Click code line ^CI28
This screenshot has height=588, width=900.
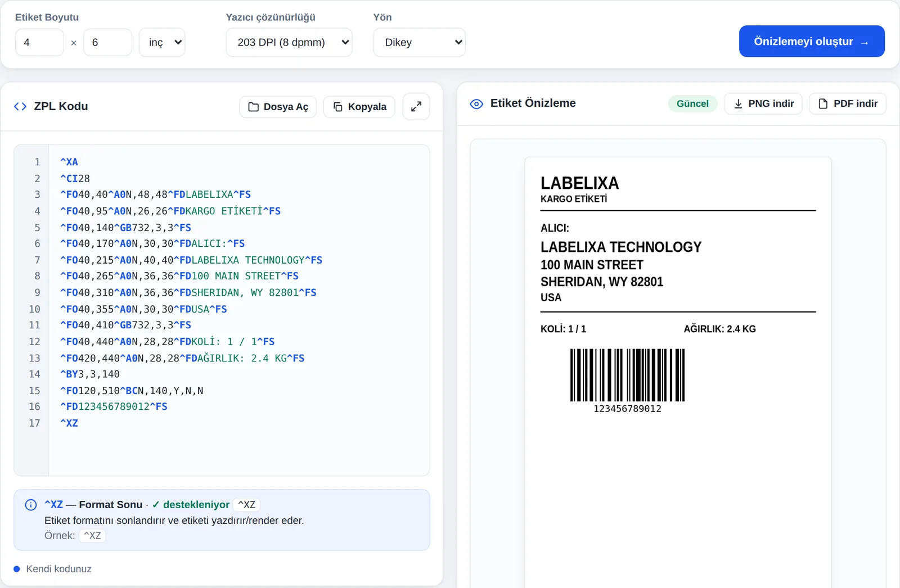pyautogui.click(x=75, y=178)
